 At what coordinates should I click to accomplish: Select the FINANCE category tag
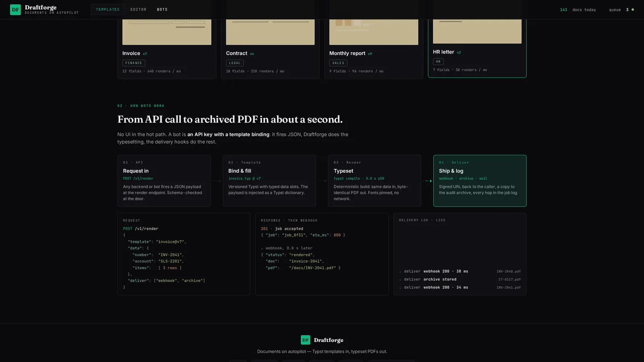click(x=134, y=63)
